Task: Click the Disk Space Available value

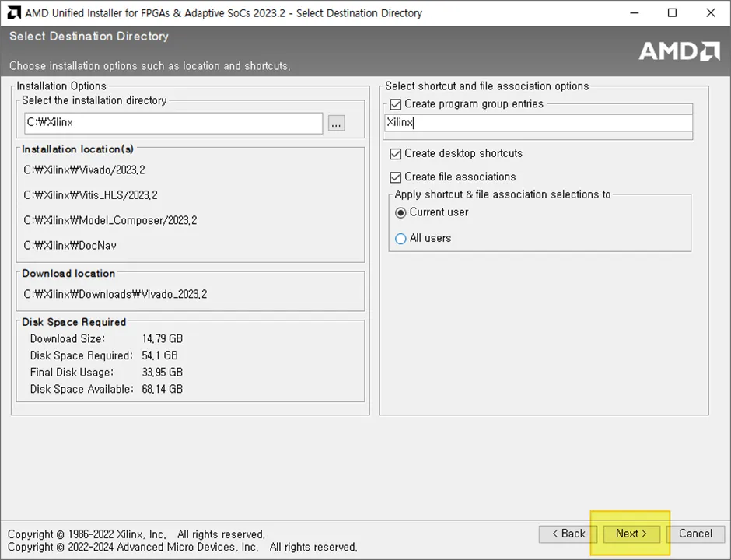Action: [163, 390]
